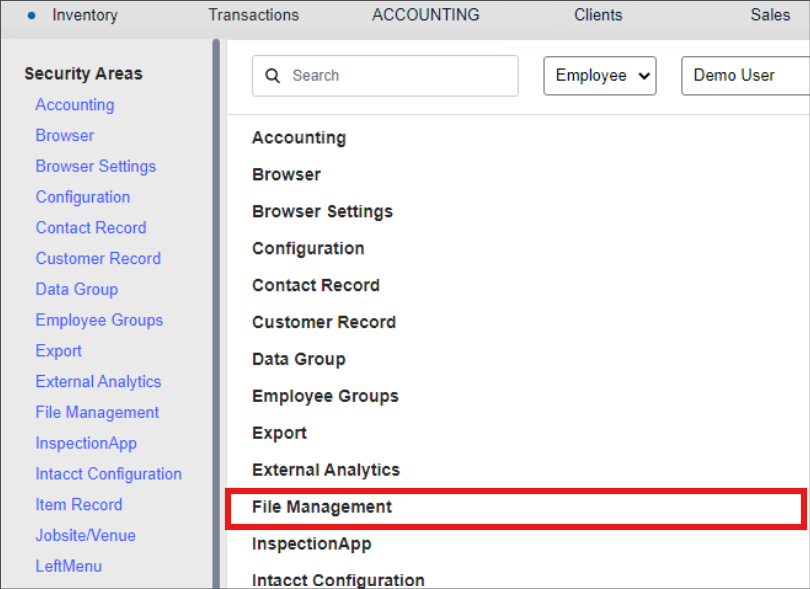
Task: Go to Customer Record in the sidebar
Action: pyautogui.click(x=98, y=258)
